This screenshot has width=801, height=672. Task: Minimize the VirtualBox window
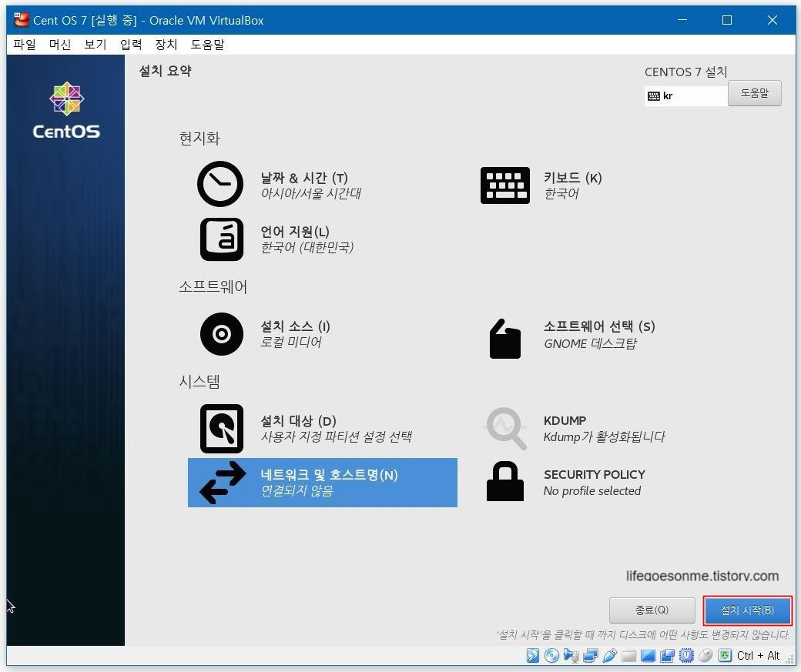coord(682,20)
